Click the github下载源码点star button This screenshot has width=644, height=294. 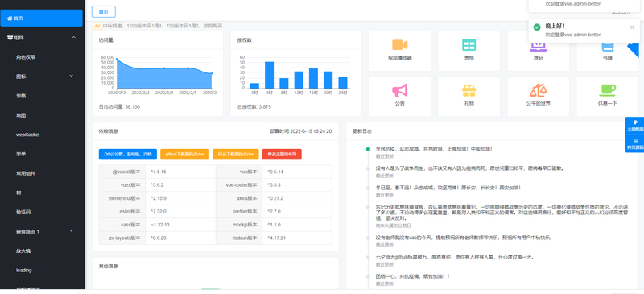(185, 154)
